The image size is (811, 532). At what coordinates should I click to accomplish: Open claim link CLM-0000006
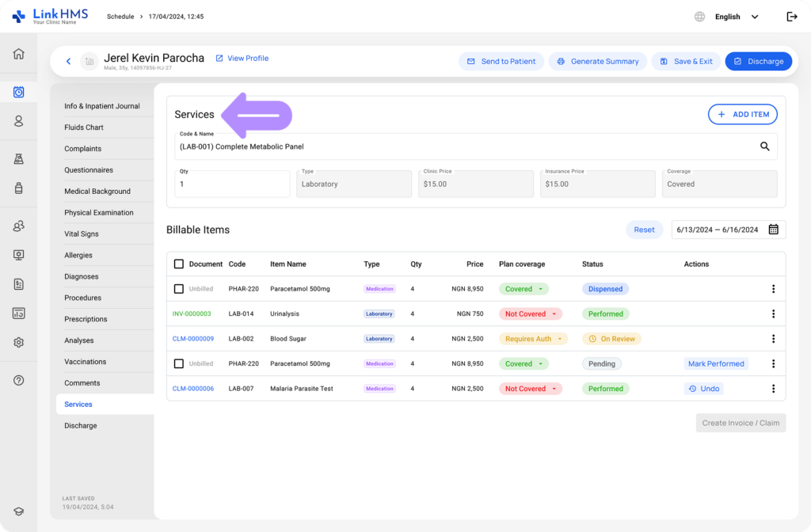pos(193,389)
